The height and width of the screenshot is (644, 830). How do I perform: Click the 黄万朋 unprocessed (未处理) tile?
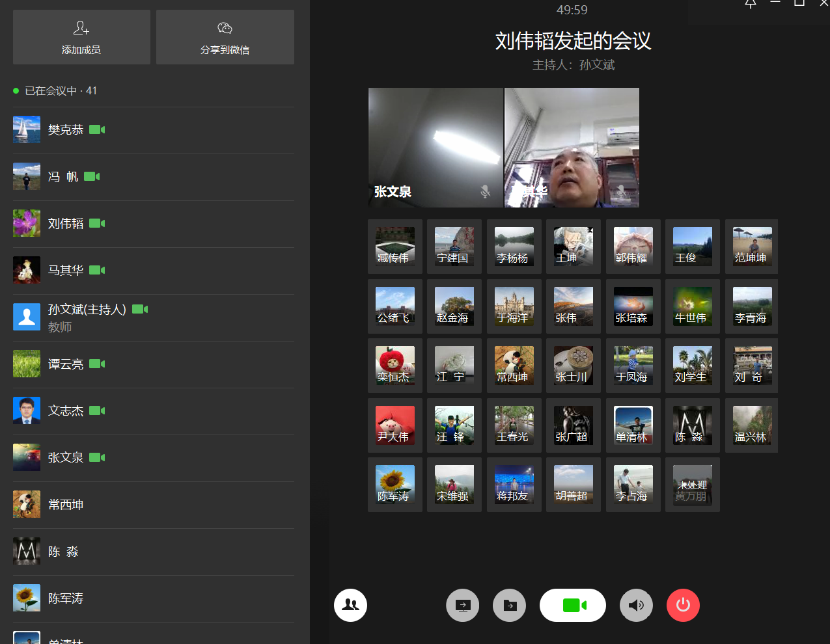tap(692, 485)
